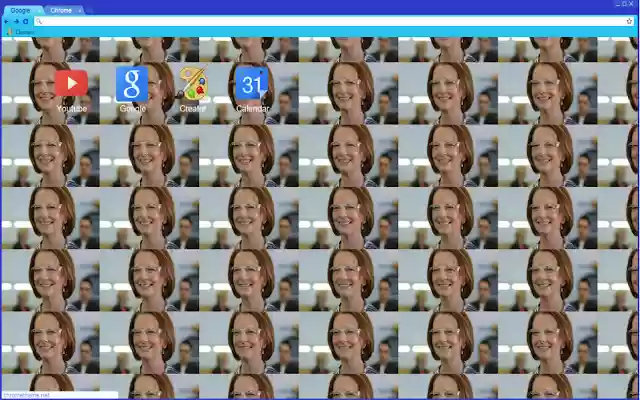
Task: Launch the Creator paint palette app
Action: pyautogui.click(x=192, y=84)
